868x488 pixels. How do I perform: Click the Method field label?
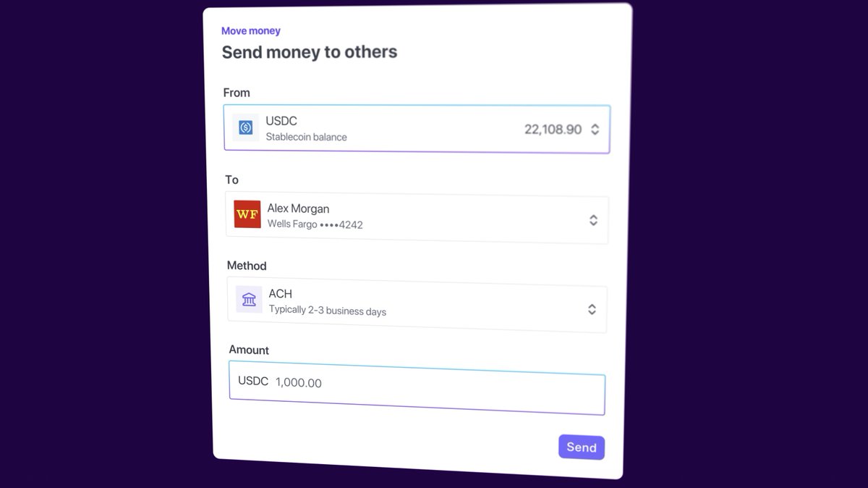247,266
